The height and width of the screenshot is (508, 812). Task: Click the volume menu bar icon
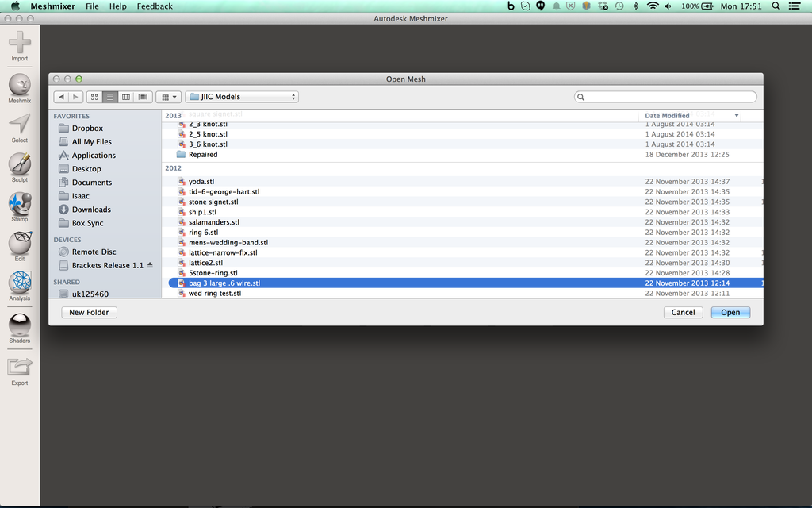click(668, 6)
